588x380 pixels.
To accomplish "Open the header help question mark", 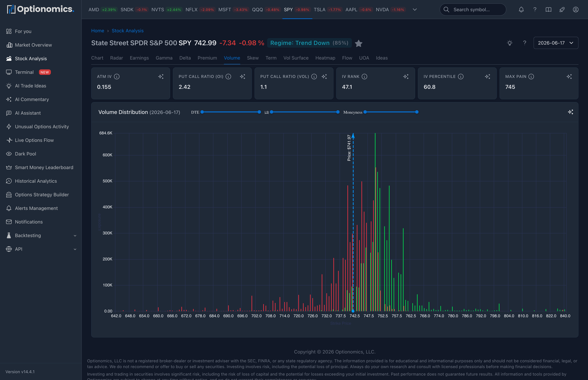I will (x=535, y=10).
